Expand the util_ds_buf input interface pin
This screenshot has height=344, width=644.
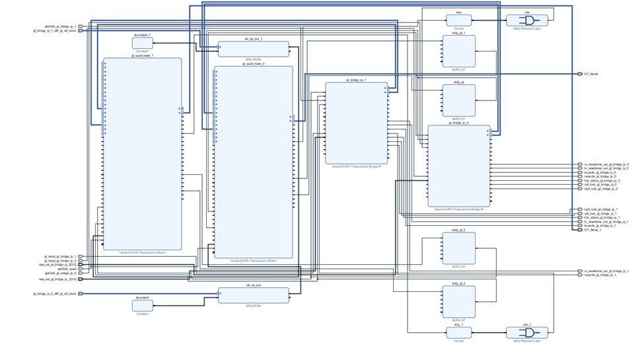[220, 293]
